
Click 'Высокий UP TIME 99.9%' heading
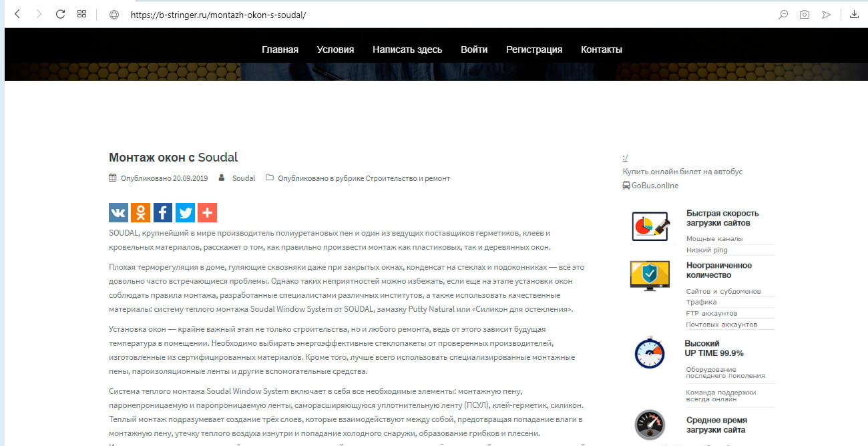click(x=714, y=348)
